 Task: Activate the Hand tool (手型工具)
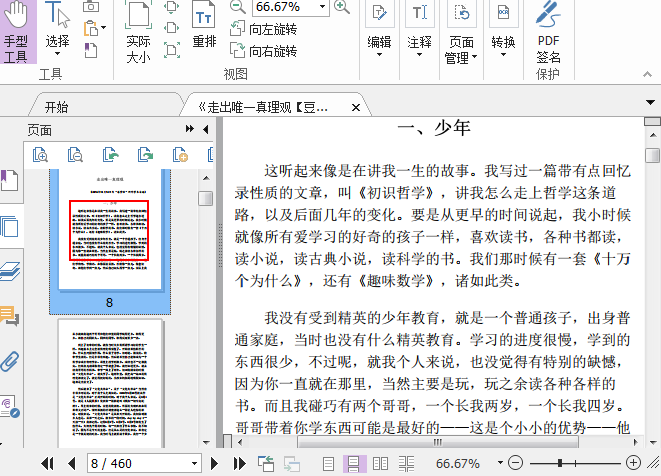(17, 31)
